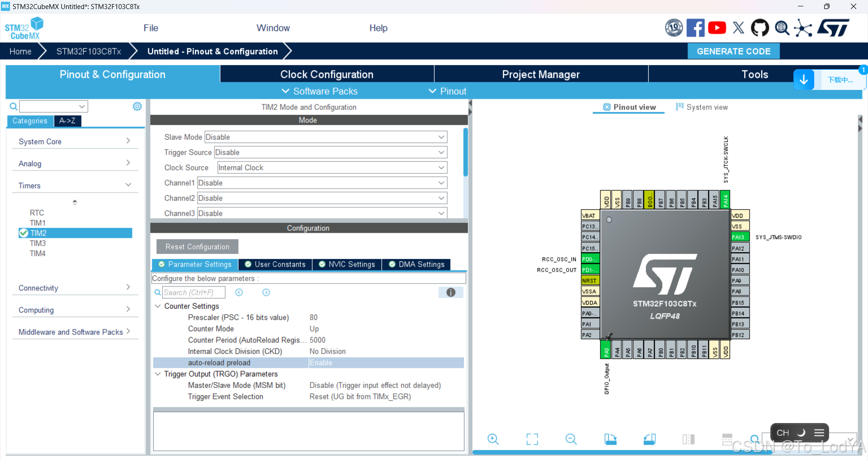Expand the Connectivity category
The height and width of the screenshot is (461, 868).
tap(75, 288)
